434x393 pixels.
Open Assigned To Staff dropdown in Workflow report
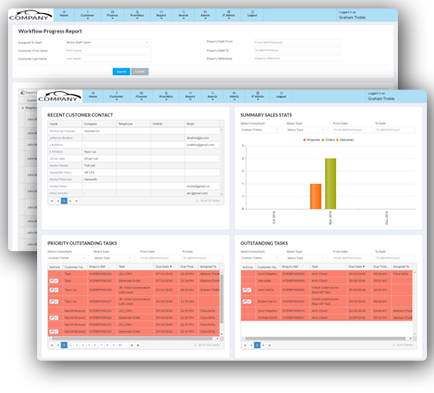point(108,42)
